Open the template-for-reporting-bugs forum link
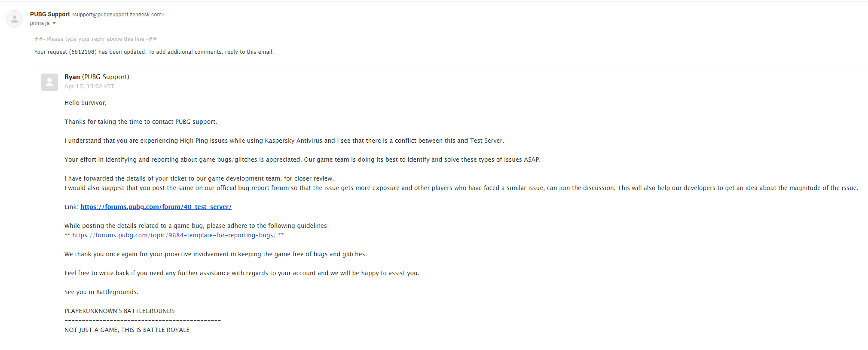 click(x=174, y=235)
